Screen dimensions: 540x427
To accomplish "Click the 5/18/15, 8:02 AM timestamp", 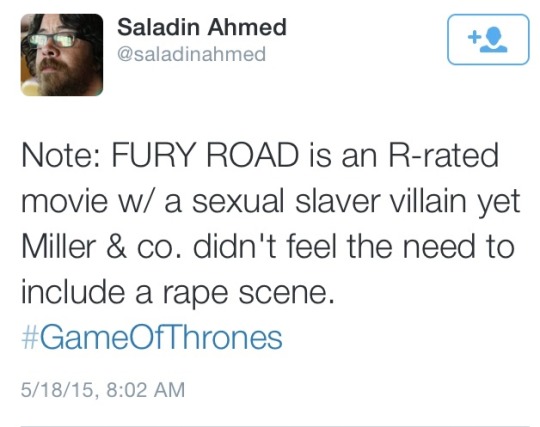I will (103, 390).
